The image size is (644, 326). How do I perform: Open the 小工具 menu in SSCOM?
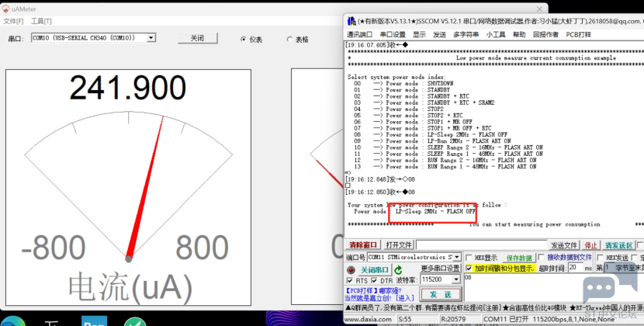click(496, 34)
